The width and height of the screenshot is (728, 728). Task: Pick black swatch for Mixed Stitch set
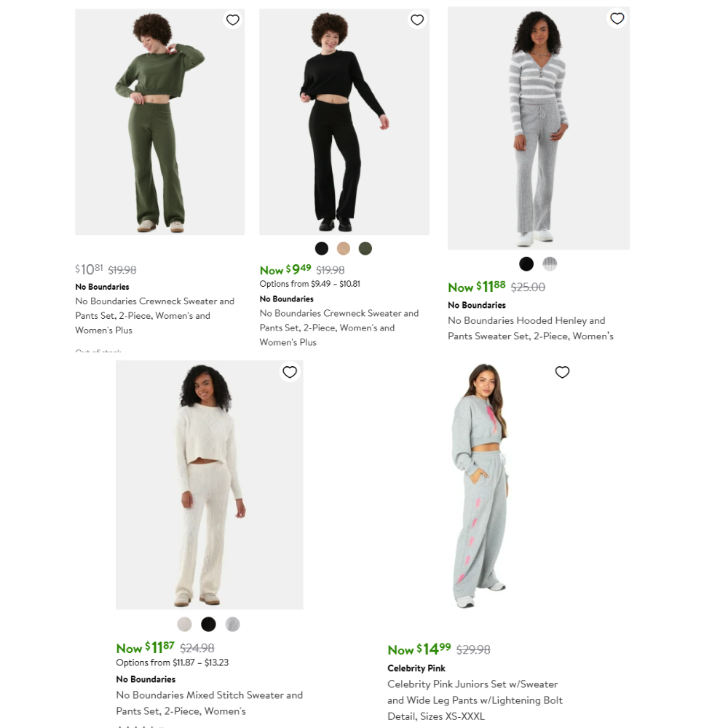coord(208,625)
